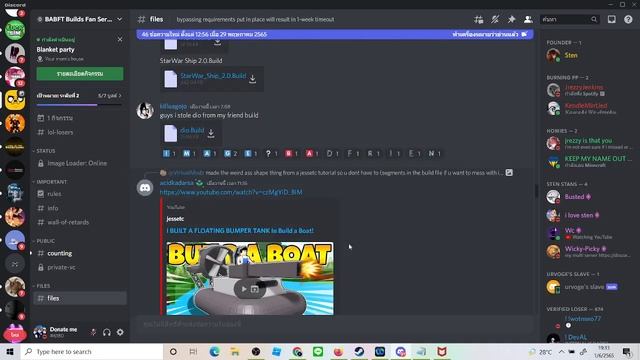Image resolution: width=640 pixels, height=360 pixels.
Task: Open pinned messages pin icon
Action: 511,19
